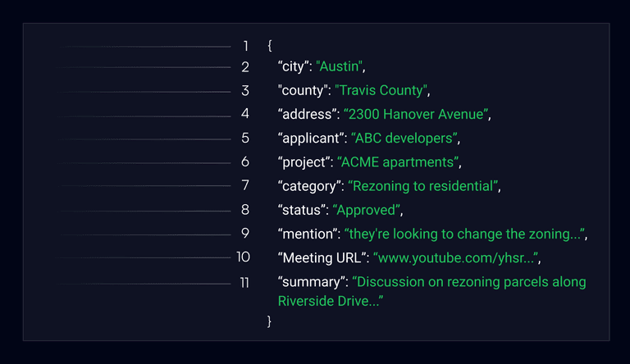This screenshot has width=630, height=364.
Task: Click line number 1 in the gutter
Action: [245, 47]
